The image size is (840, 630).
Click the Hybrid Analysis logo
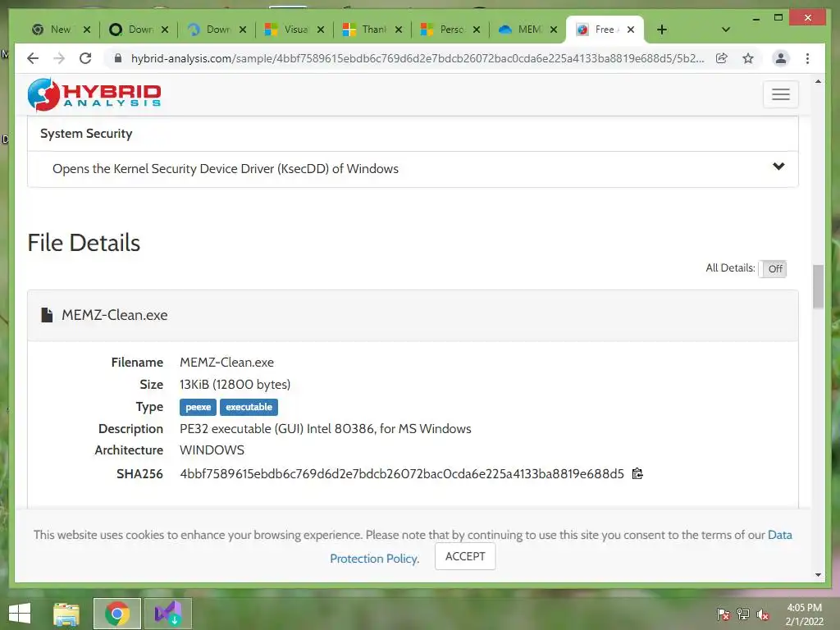pos(94,95)
